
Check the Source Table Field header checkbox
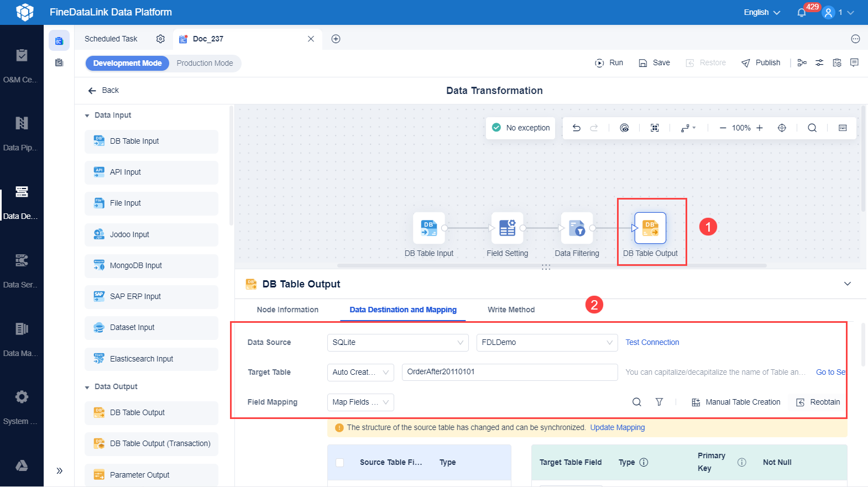[340, 462]
